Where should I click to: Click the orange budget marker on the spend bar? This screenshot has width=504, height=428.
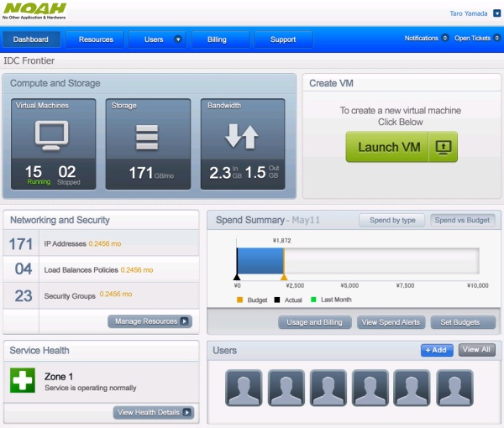(x=284, y=276)
